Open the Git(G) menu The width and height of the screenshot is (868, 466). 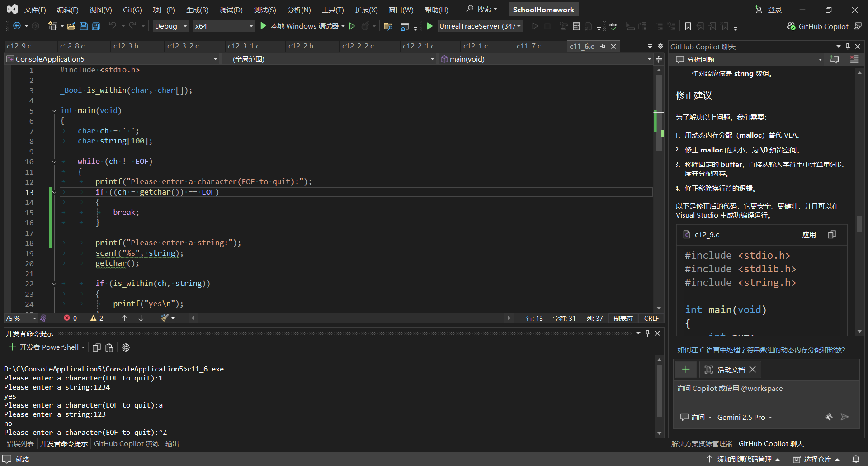132,10
